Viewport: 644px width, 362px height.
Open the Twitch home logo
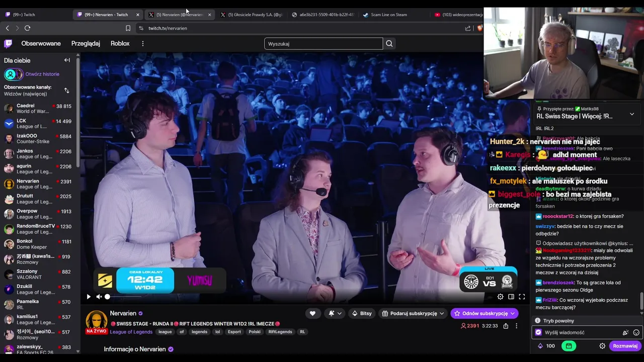click(8, 44)
